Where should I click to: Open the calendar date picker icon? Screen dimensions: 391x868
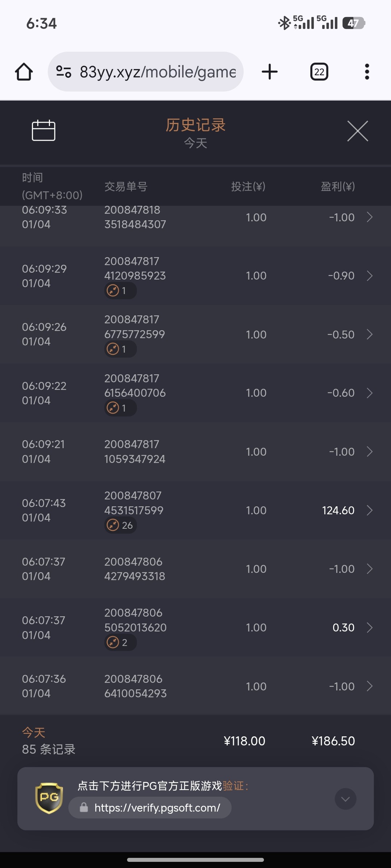tap(43, 130)
